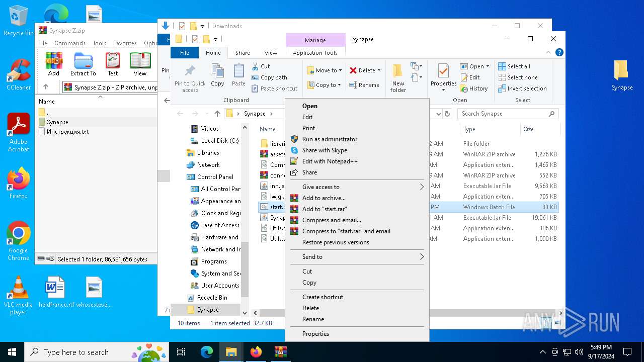Screen dimensions: 644x362
Task: Click the Type here to search box
Action: (x=97, y=352)
